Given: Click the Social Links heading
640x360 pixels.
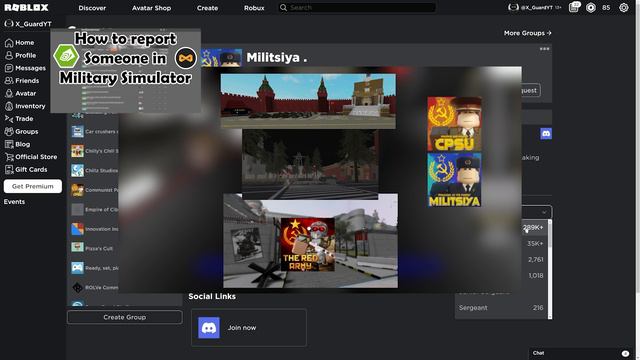Looking at the screenshot, I should [x=212, y=297].
